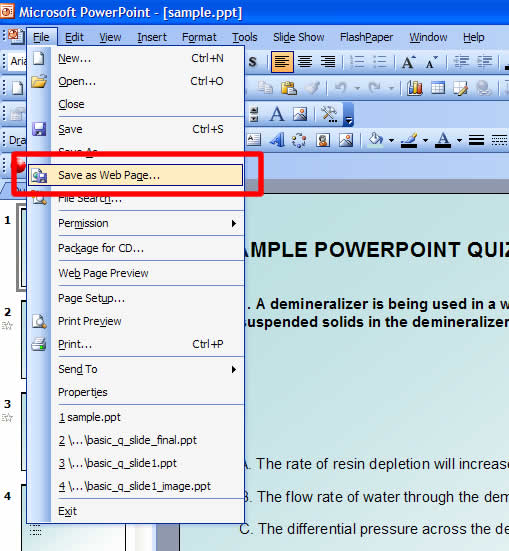Select Save as Web Page... menu entry
This screenshot has width=509, height=551.
(136, 175)
